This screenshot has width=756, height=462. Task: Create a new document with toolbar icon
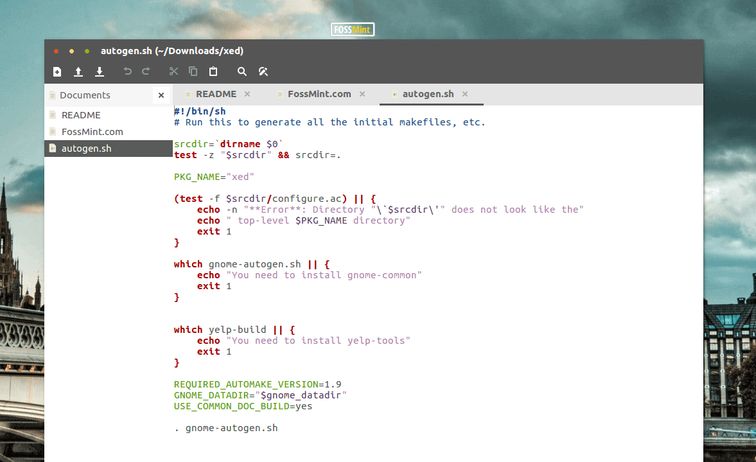tap(57, 72)
